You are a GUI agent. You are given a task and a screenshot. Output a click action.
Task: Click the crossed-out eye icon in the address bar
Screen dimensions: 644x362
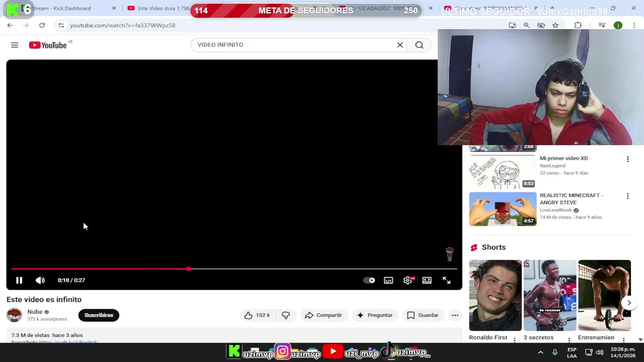coord(541,25)
